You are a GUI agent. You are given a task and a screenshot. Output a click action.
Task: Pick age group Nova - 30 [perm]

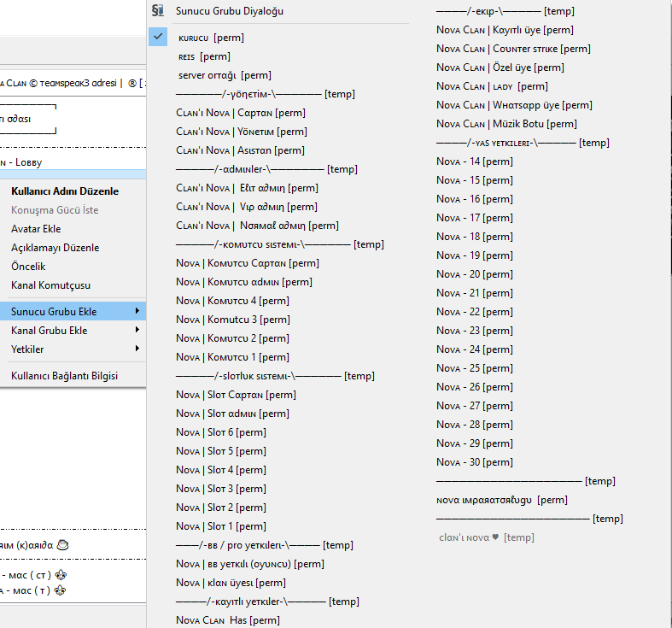[x=475, y=462]
